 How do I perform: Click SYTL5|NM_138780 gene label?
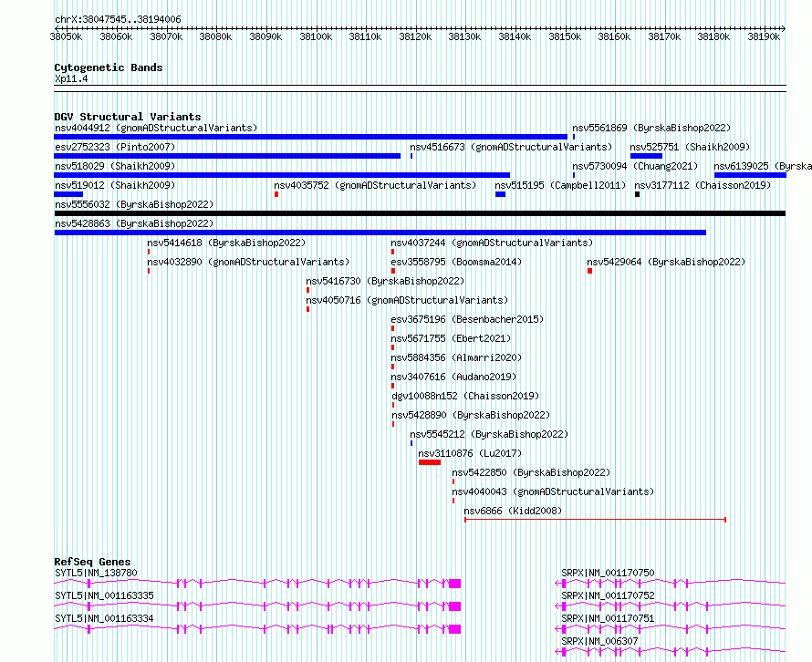pos(96,573)
